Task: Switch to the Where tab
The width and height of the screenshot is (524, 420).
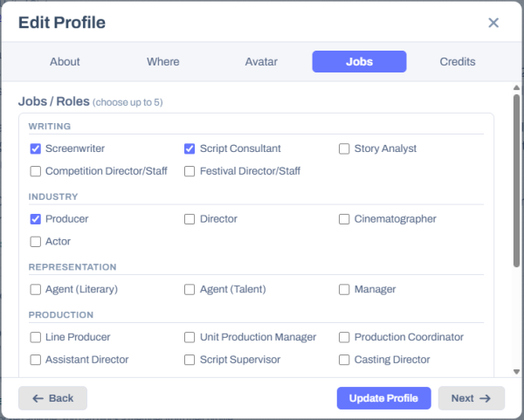Action: point(163,61)
